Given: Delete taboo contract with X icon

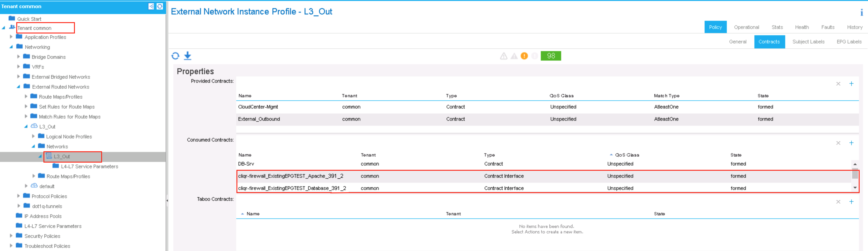Looking at the screenshot, I should pyautogui.click(x=838, y=201).
